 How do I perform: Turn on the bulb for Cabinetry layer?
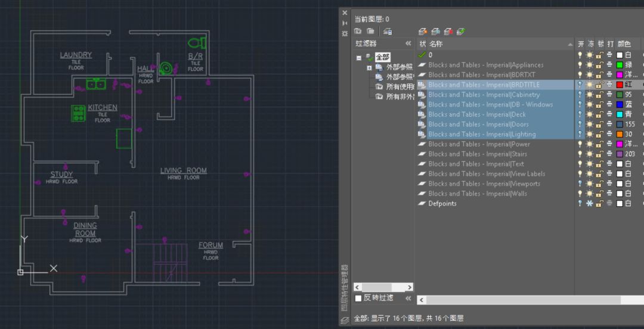pyautogui.click(x=580, y=95)
